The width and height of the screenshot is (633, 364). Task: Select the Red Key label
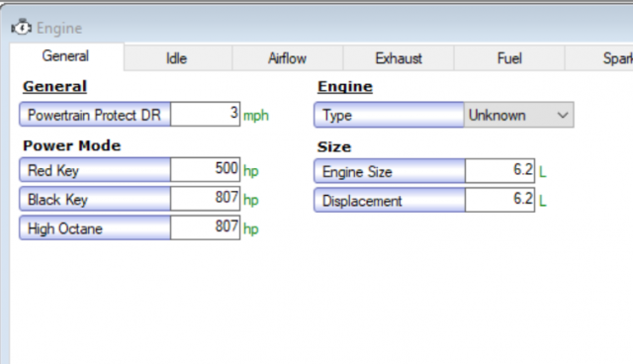pos(95,169)
